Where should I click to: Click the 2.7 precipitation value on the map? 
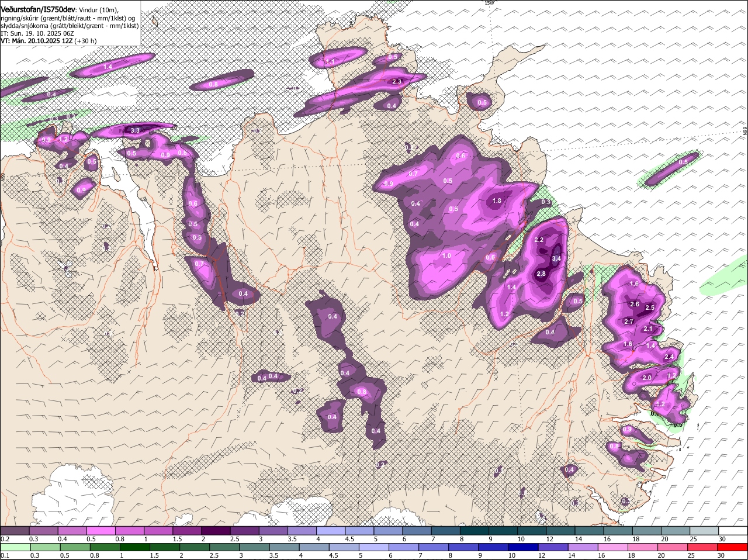(x=629, y=322)
